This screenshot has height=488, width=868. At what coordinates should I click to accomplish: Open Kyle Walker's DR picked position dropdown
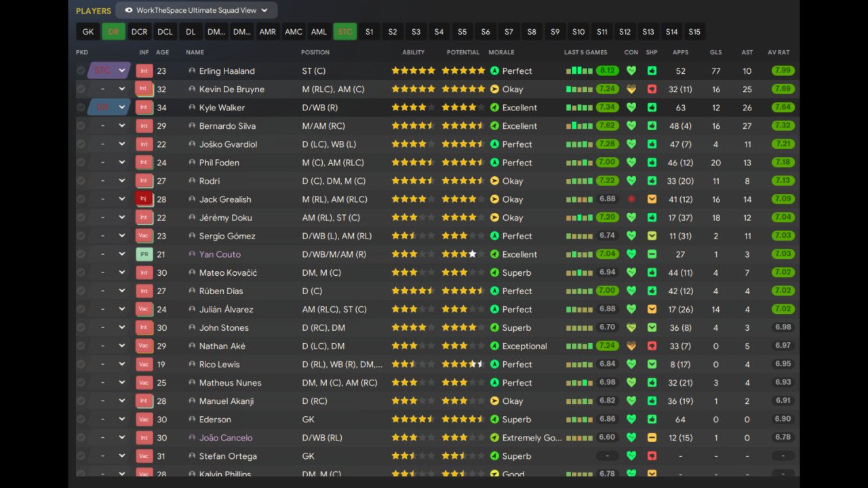click(109, 107)
